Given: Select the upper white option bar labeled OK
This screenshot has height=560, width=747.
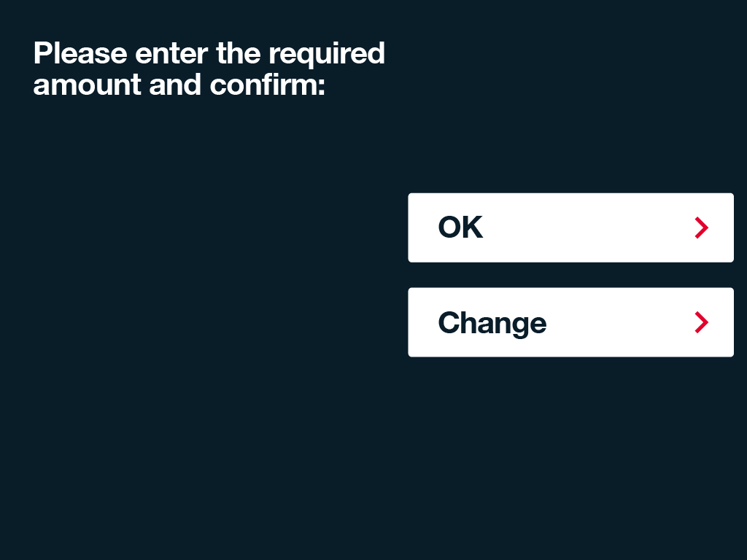Looking at the screenshot, I should click(570, 227).
